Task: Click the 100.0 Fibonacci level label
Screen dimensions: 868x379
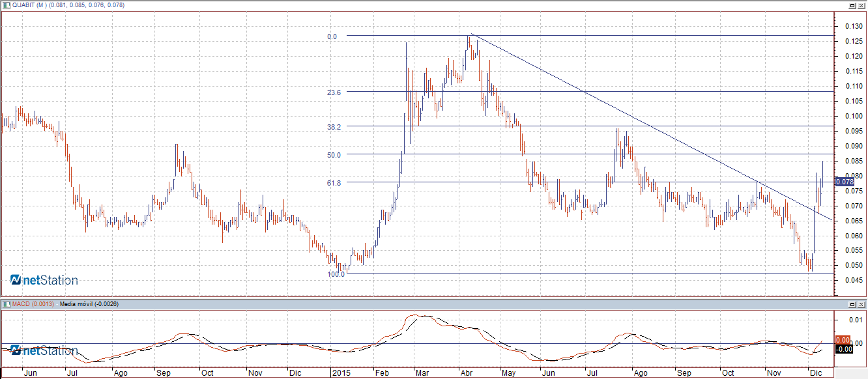Action: (x=336, y=275)
